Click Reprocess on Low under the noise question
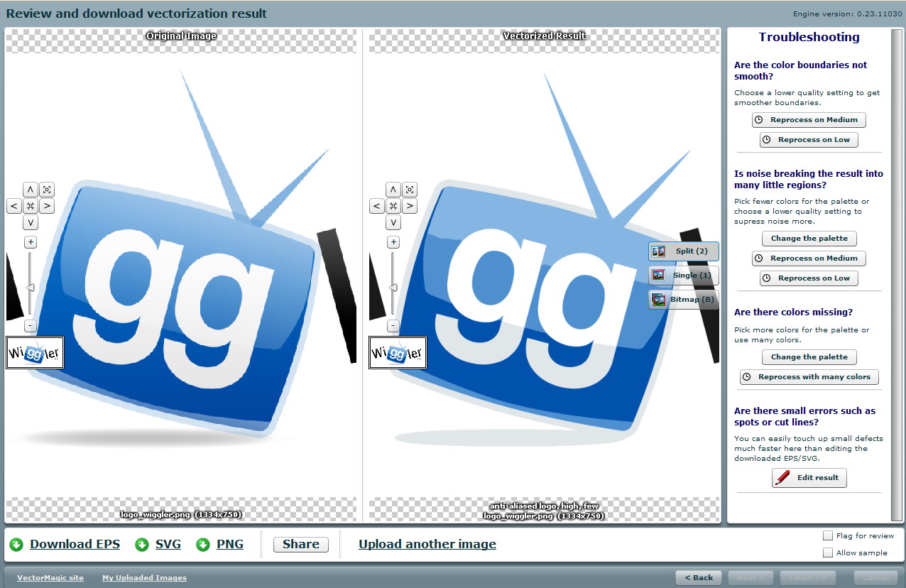The height and width of the screenshot is (588, 906). coord(809,278)
